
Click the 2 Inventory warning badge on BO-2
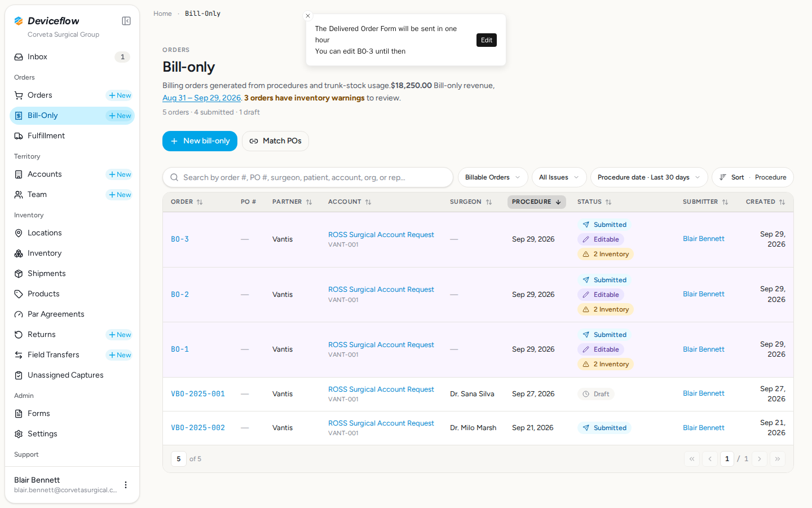pyautogui.click(x=606, y=309)
